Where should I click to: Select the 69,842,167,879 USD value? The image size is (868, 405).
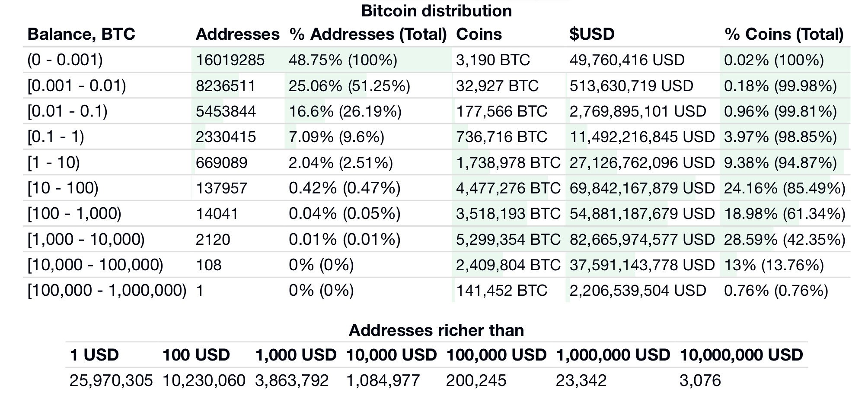click(x=642, y=188)
